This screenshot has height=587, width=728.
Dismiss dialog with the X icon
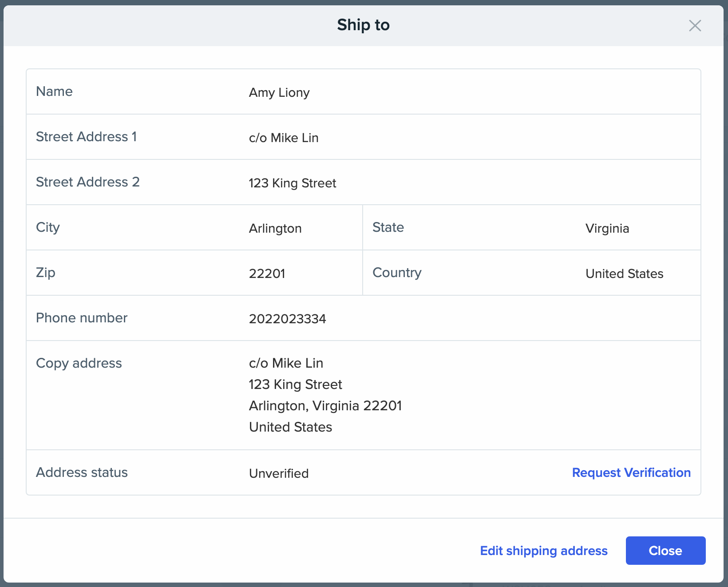pos(695,26)
